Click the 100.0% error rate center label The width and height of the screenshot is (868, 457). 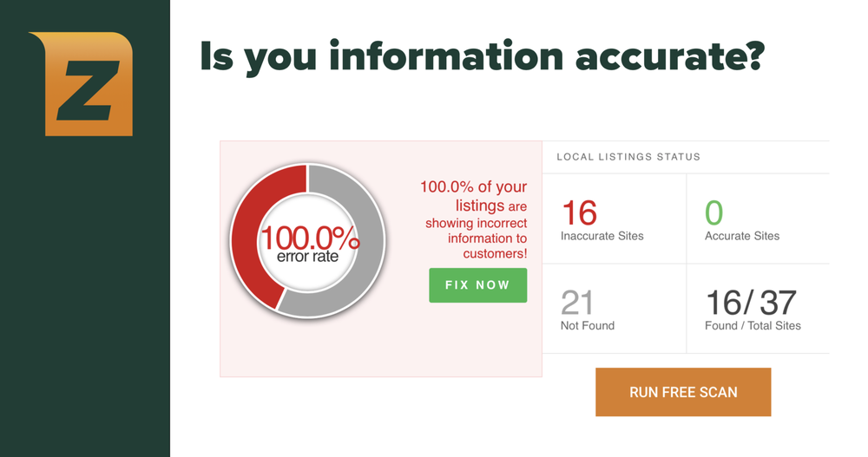pos(309,244)
